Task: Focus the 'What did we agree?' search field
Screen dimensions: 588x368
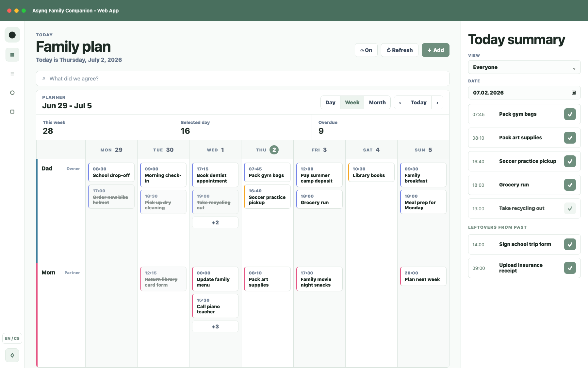Action: pos(243,79)
